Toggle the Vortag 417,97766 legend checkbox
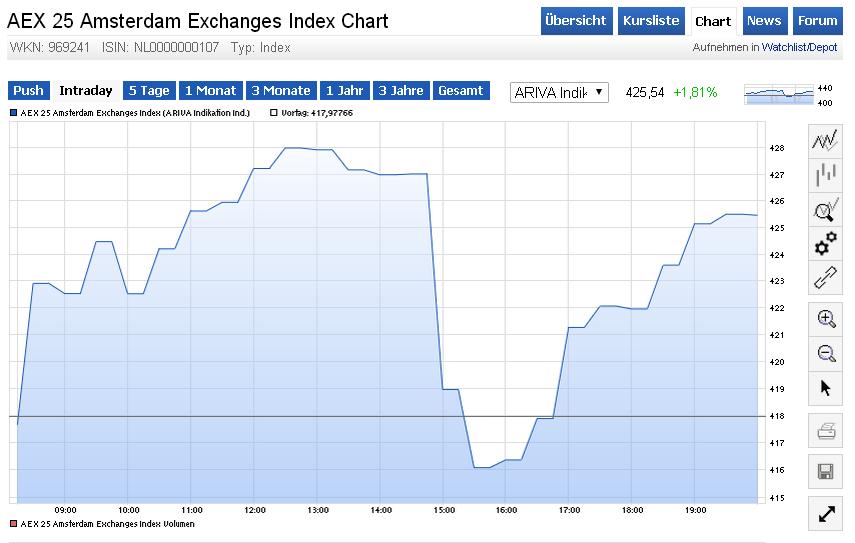The image size is (855, 543). pos(273,113)
